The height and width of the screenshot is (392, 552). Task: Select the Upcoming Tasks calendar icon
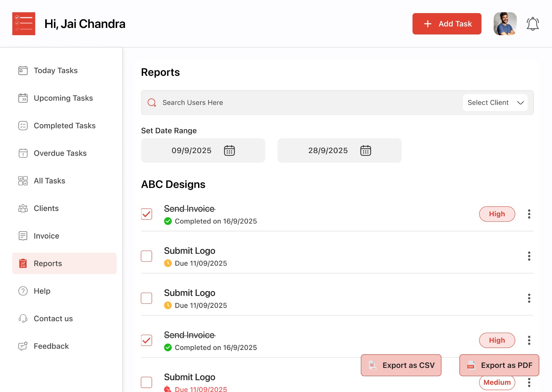(x=22, y=98)
